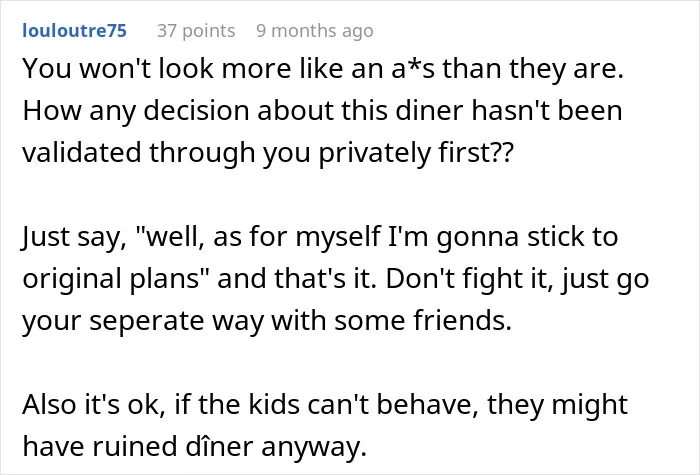The height and width of the screenshot is (475, 700).
Task: Open the louloutre75 user profile link
Action: pos(75,31)
